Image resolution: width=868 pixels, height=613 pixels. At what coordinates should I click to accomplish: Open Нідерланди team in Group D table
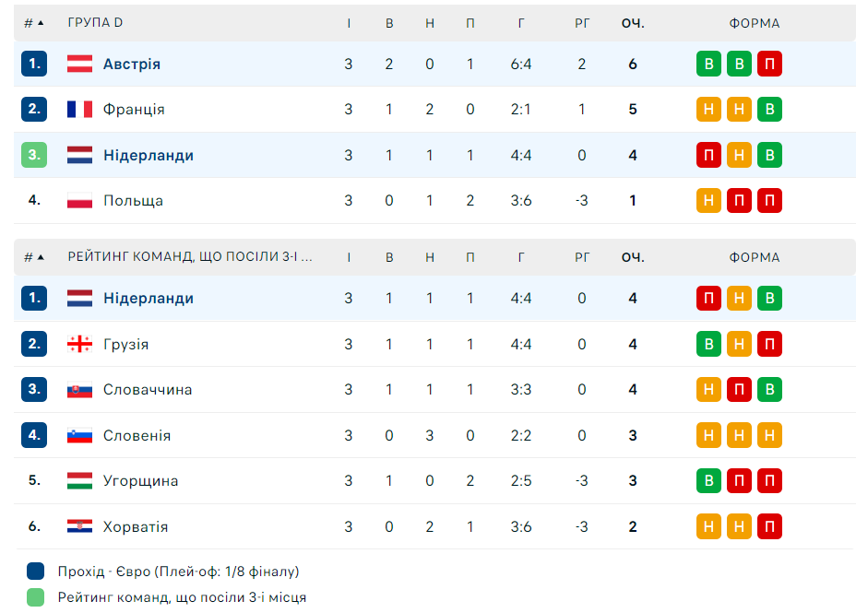(149, 155)
